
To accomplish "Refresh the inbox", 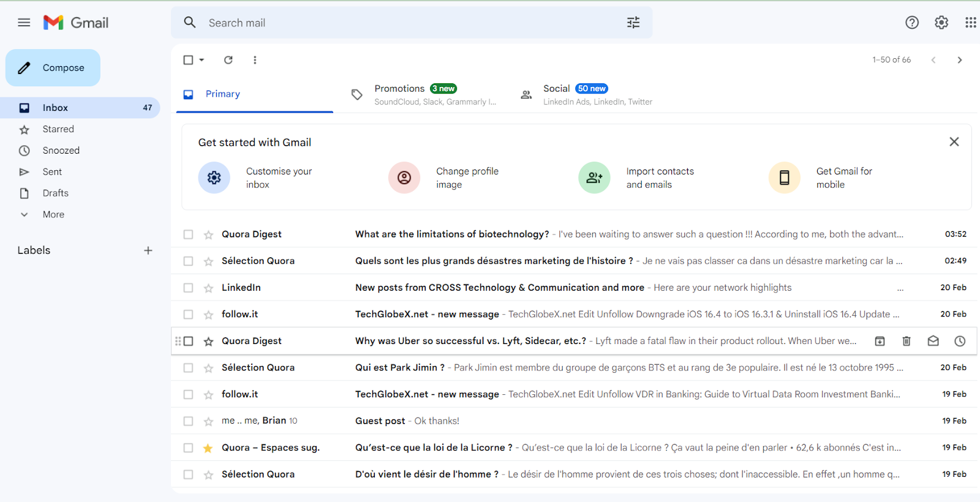I will pos(228,60).
